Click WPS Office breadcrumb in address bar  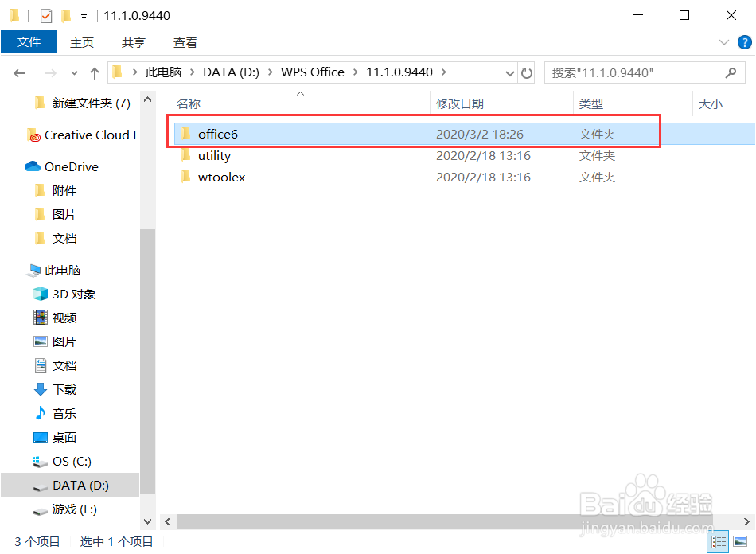pos(313,72)
